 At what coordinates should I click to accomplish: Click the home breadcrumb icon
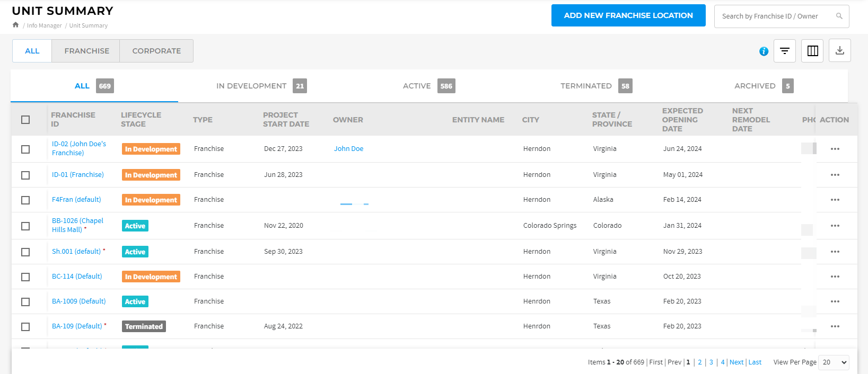click(16, 25)
